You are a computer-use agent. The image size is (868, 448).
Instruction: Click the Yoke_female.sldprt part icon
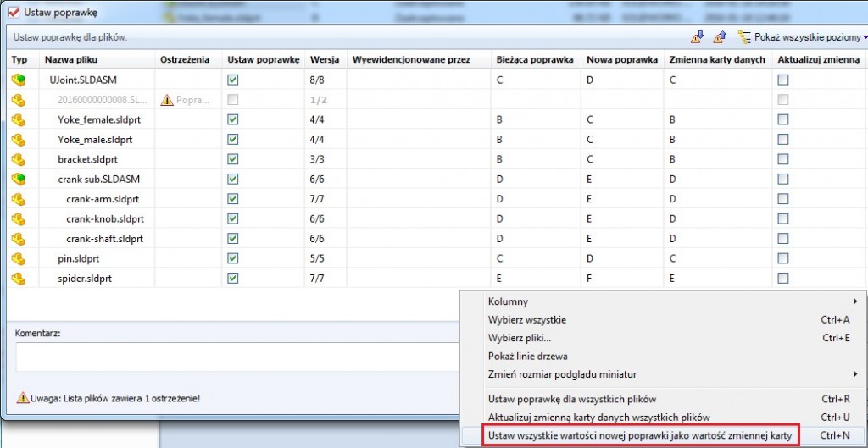coord(18,119)
